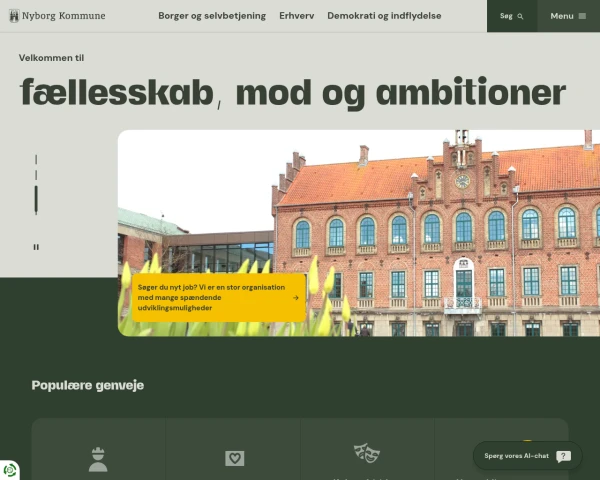This screenshot has height=480, width=600.
Task: Open the main Menu button
Action: (x=569, y=16)
